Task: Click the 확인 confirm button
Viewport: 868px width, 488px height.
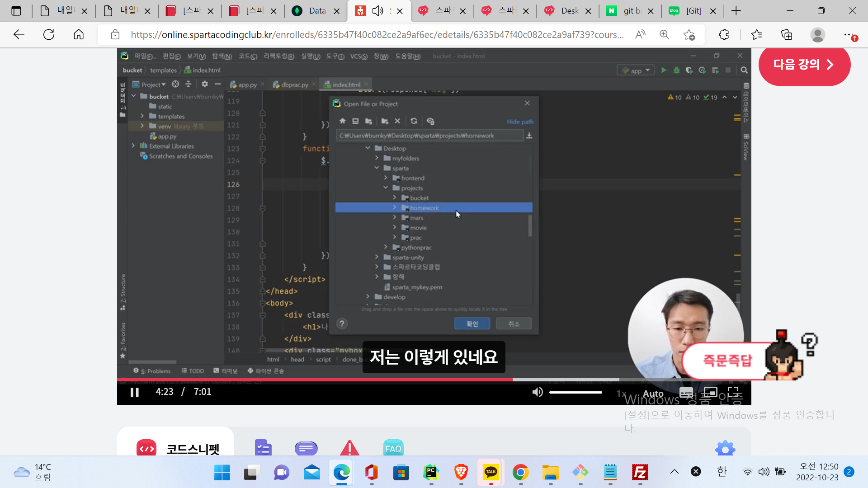Action: [472, 324]
